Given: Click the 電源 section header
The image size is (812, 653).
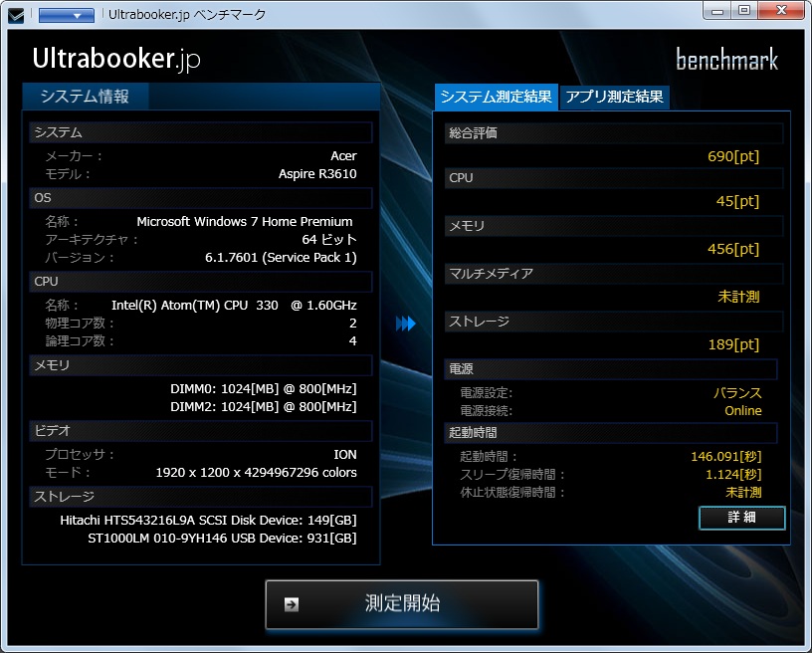Looking at the screenshot, I should [611, 368].
